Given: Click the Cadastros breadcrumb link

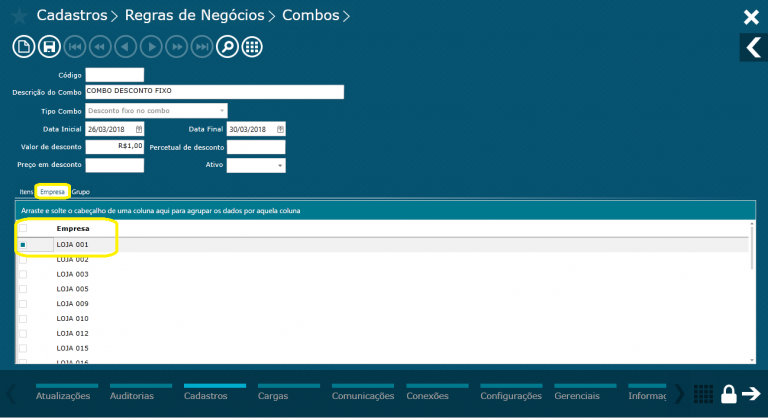Looking at the screenshot, I should (72, 15).
